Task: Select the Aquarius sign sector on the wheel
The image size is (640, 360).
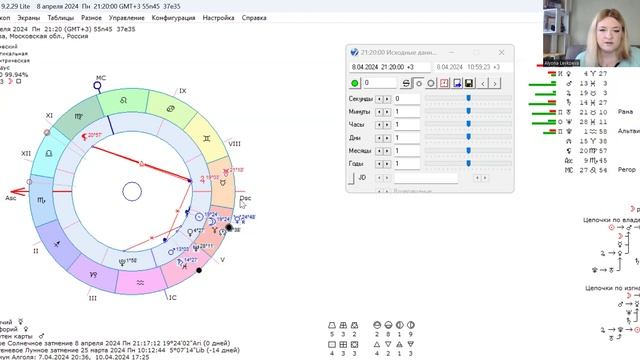Action: pos(140,282)
